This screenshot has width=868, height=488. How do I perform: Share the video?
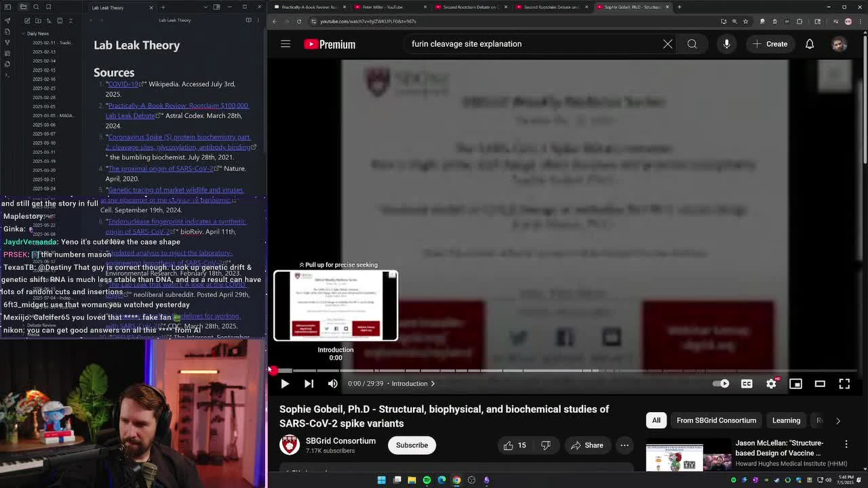587,445
